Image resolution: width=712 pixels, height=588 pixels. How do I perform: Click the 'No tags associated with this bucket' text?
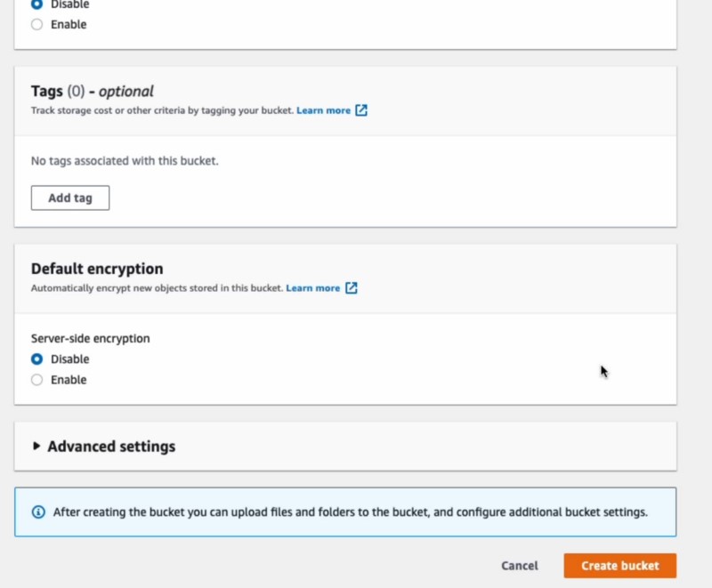tap(125, 161)
